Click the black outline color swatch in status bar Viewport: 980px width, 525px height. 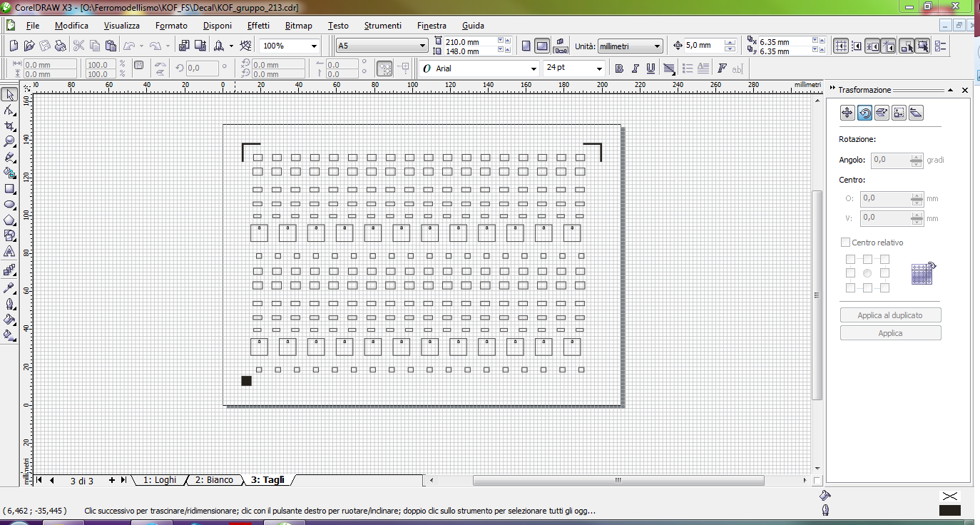click(x=949, y=510)
